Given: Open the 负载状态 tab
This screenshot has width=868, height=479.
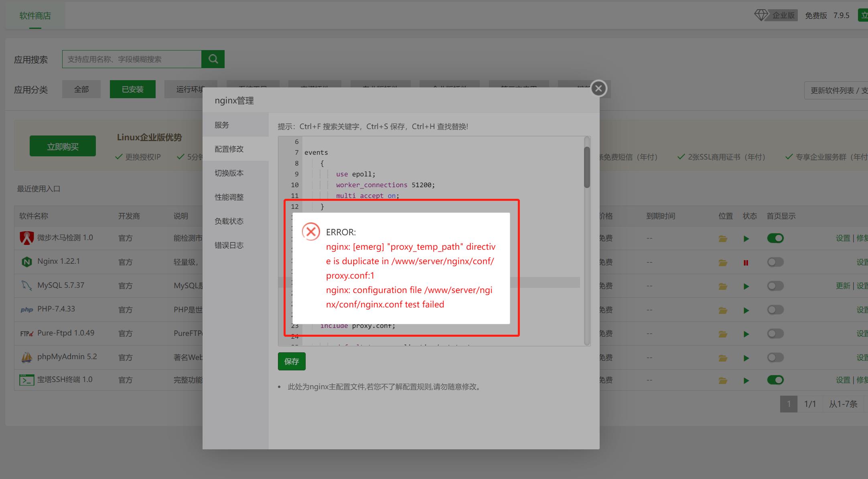Looking at the screenshot, I should (x=235, y=221).
